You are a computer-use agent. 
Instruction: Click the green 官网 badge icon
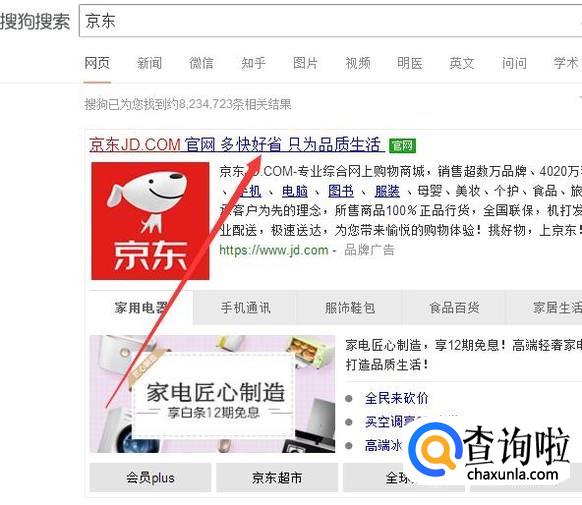click(402, 145)
